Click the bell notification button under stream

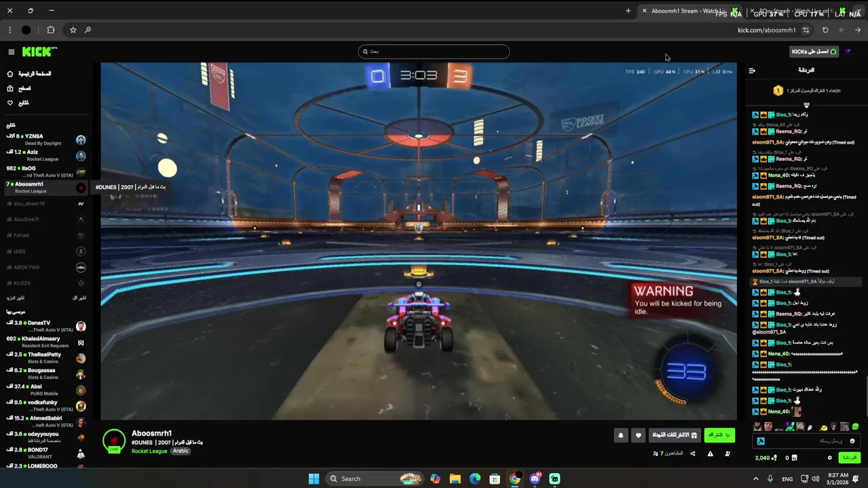point(620,435)
